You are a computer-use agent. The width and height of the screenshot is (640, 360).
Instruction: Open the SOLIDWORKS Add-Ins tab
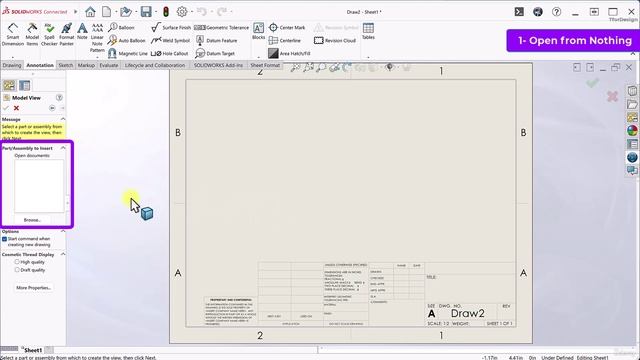(x=218, y=65)
